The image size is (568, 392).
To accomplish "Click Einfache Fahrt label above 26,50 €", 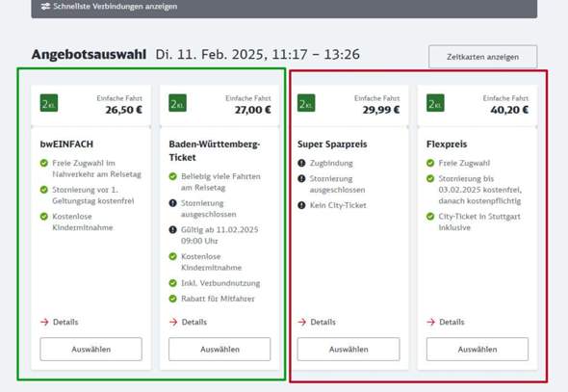I will (119, 98).
